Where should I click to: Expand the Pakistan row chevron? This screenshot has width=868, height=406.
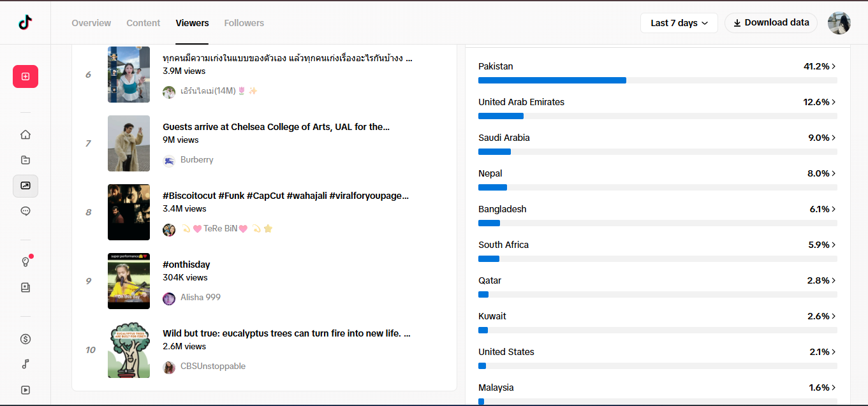(x=834, y=66)
